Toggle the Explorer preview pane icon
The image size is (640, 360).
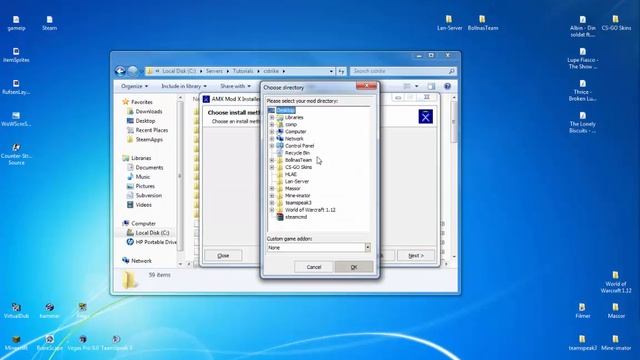pyautogui.click(x=431, y=86)
